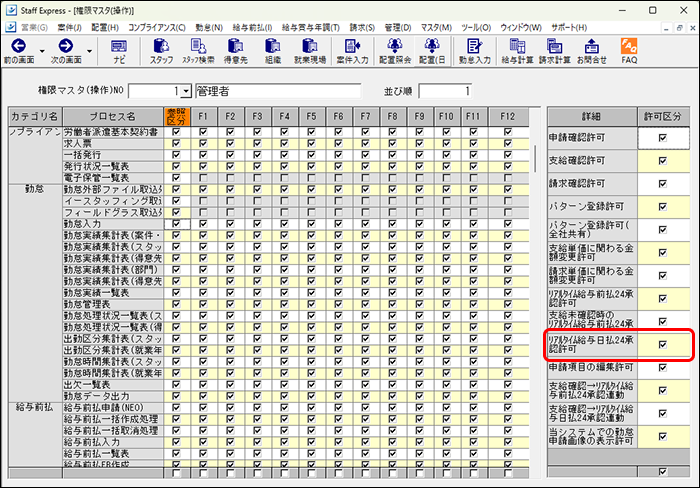Open the お問合せ toolbar icon
Screen dimensions: 700x488
click(x=592, y=46)
